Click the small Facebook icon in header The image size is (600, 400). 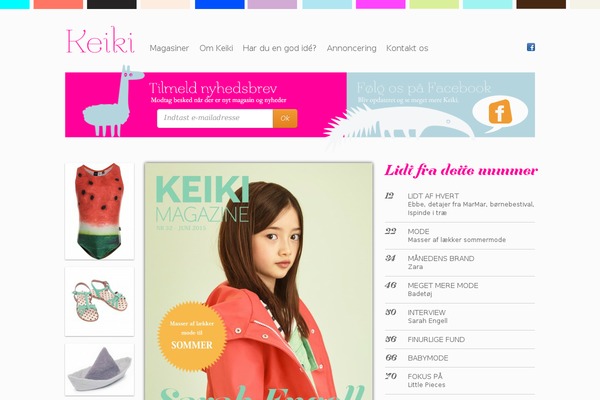coord(531,47)
